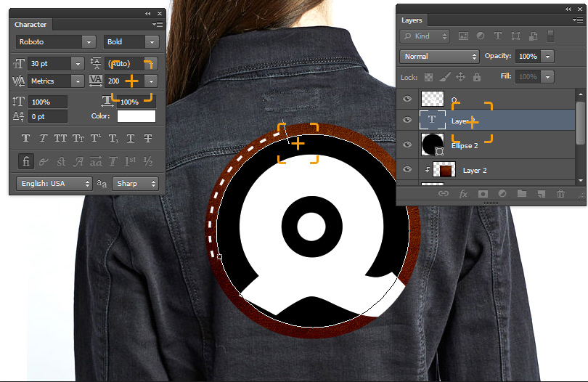Add a layer style with fx icon
588x382 pixels.
point(463,194)
